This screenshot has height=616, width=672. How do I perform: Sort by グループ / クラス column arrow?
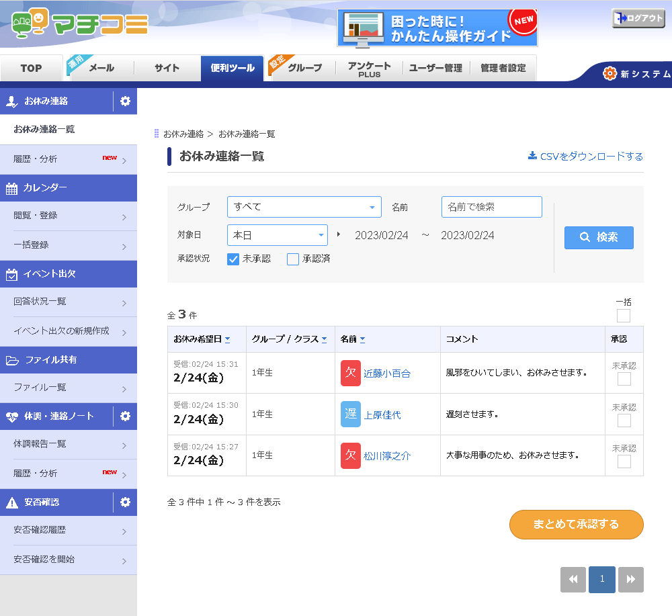tap(324, 340)
